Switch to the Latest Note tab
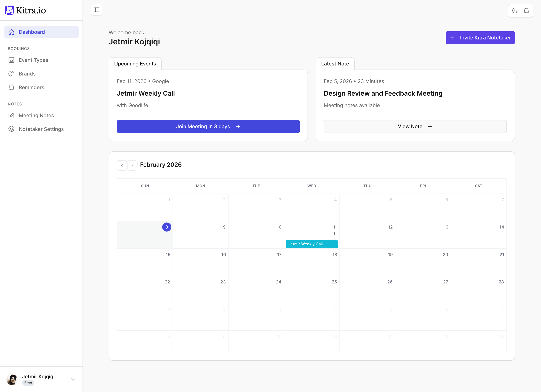This screenshot has height=392, width=541. (x=335, y=64)
